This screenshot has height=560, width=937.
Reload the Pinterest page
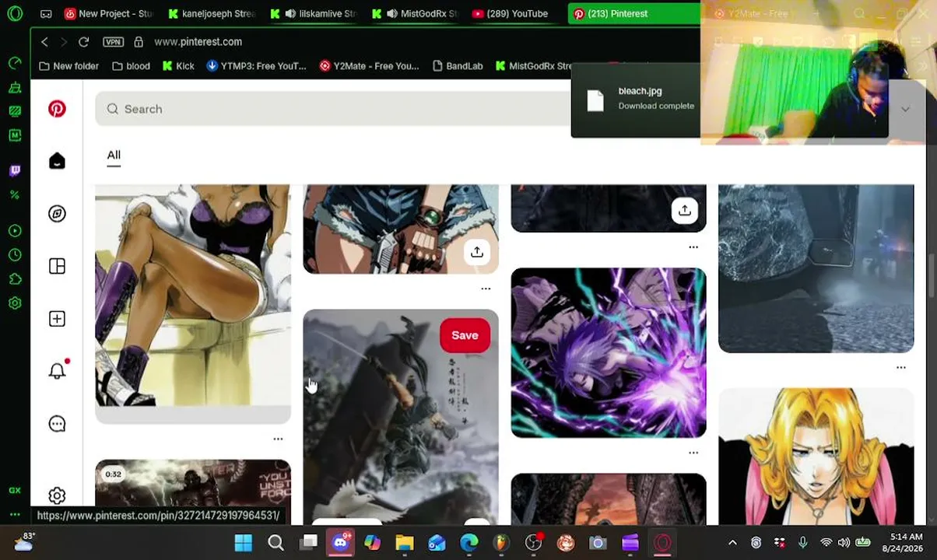(83, 42)
